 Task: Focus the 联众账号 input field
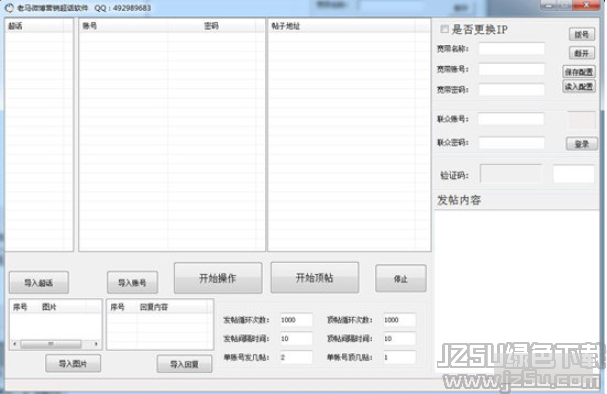click(x=511, y=119)
